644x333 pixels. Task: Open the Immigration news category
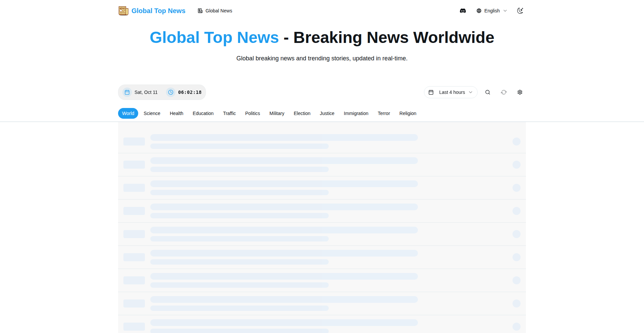(356, 113)
